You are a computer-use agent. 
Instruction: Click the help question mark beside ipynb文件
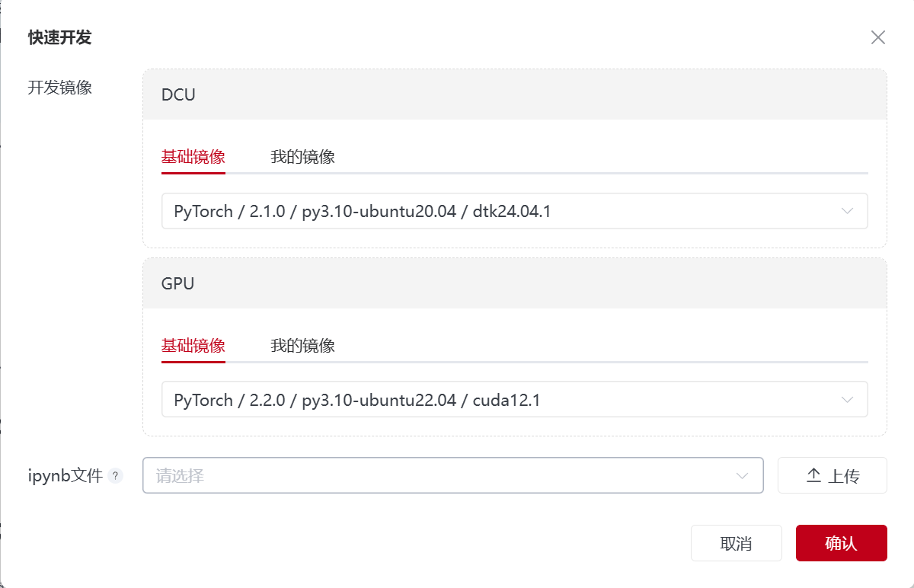115,476
